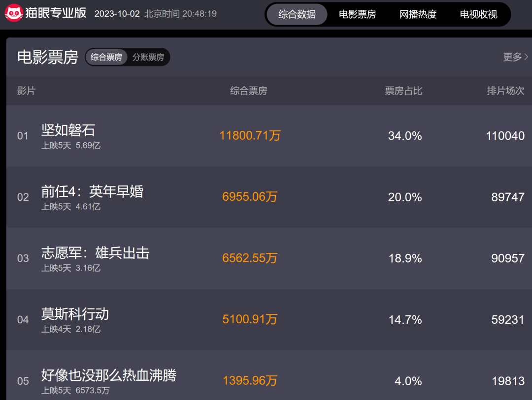
Task: Go to 电视收视 tab
Action: (x=478, y=14)
